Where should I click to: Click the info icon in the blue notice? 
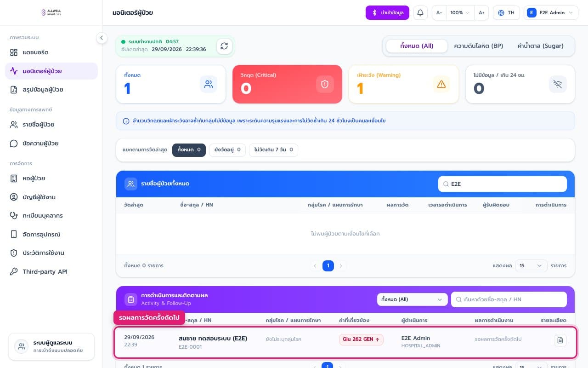[x=126, y=121]
